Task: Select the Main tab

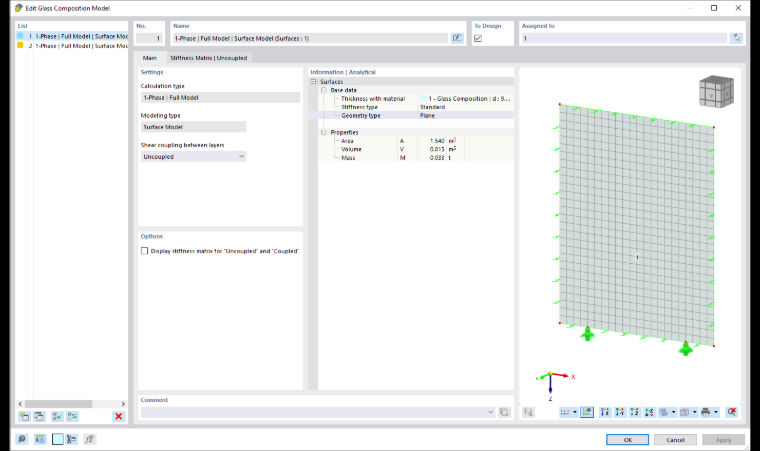Action: click(150, 58)
